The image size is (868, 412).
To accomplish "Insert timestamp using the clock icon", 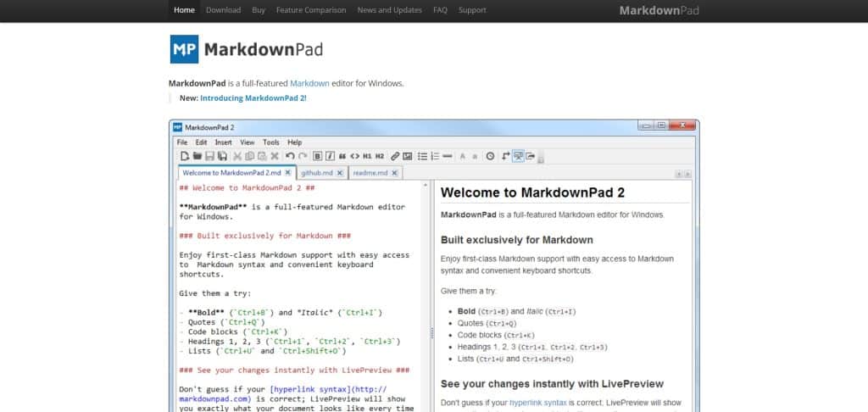I will (x=489, y=156).
